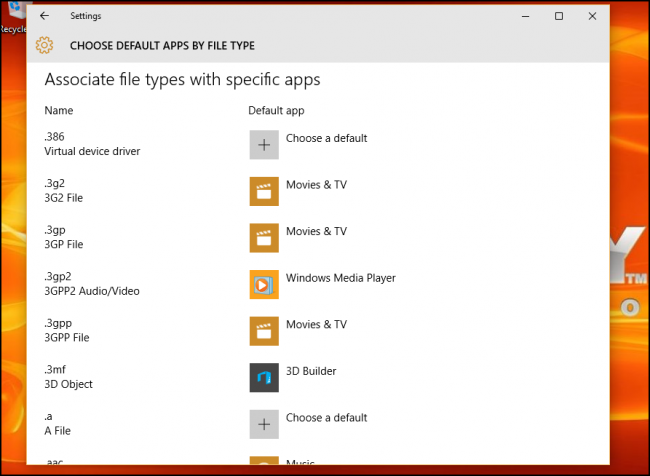Click the back arrow in Settings
Screen dimensions: 650x476
click(x=44, y=16)
